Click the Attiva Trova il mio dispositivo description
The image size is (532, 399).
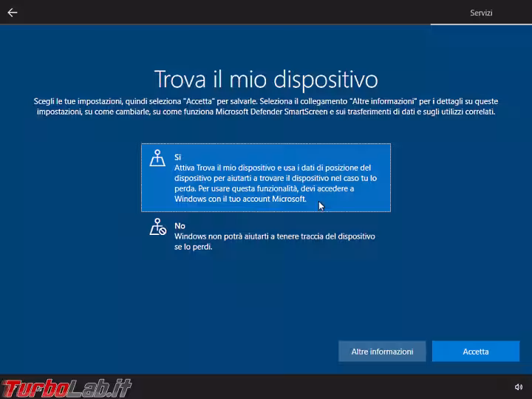[x=276, y=183]
